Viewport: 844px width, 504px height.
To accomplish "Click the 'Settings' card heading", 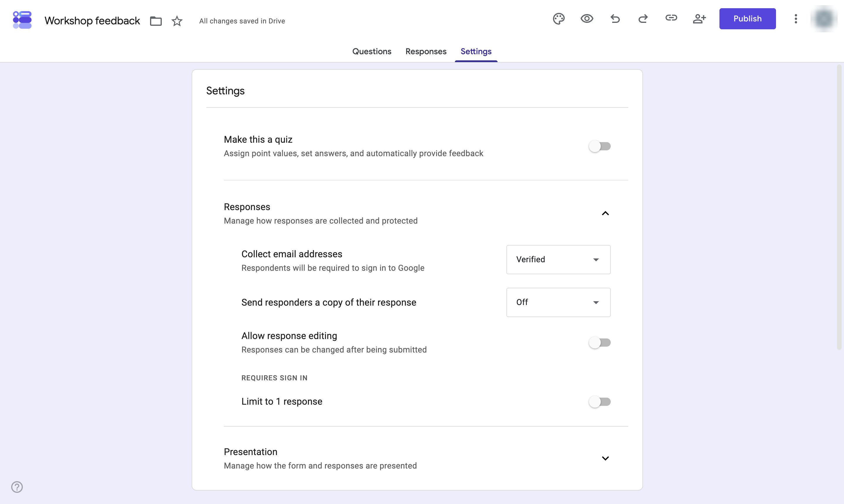I will [x=225, y=91].
